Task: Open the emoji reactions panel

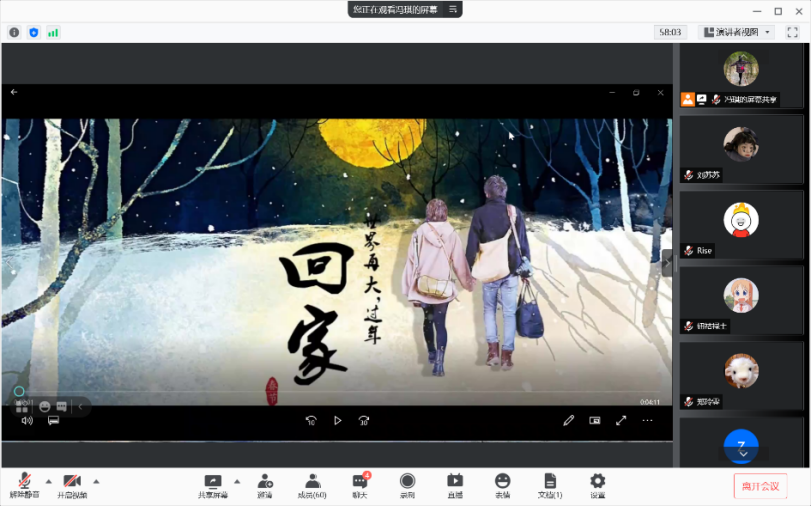Action: pyautogui.click(x=502, y=485)
